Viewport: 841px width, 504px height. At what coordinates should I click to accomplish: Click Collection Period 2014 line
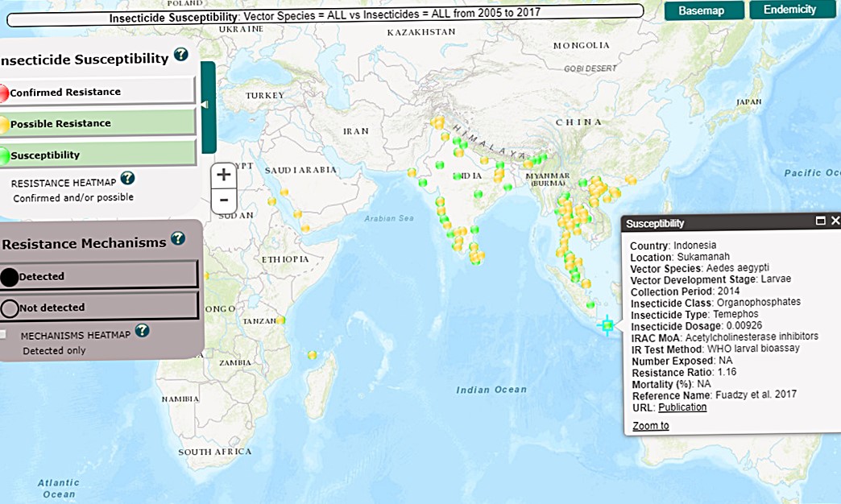[685, 291]
